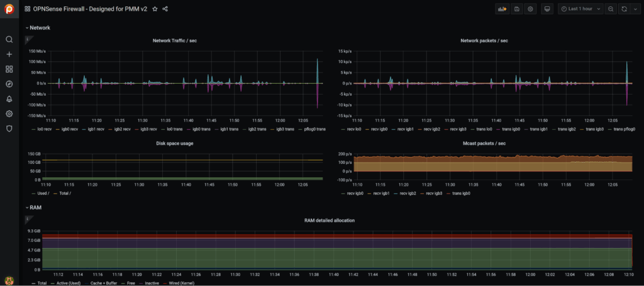Click the Network Traffic / sec panel title
The image size is (644, 286).
(x=175, y=41)
